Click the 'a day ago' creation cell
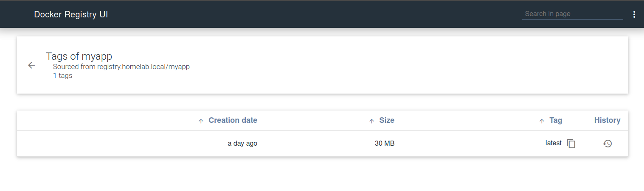Screen dimensions: 644x191 [x=242, y=144]
